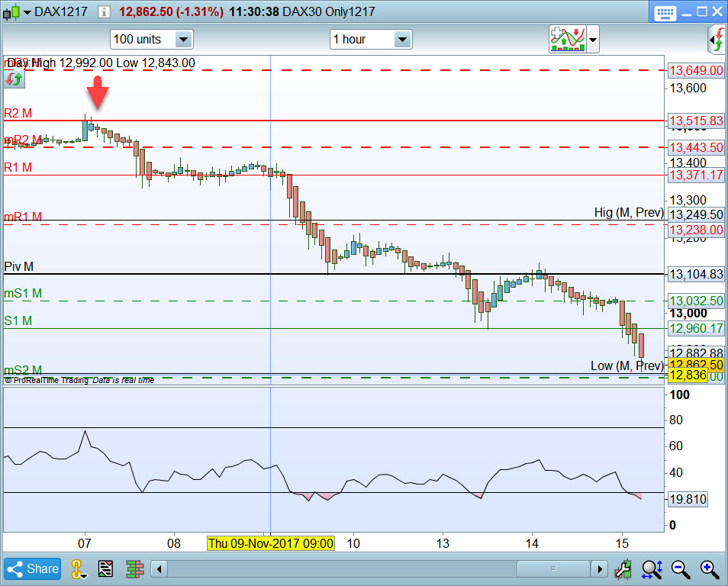Click the scroll right arrow of the chart scrollbar
Image resolution: width=728 pixels, height=586 pixels.
point(599,568)
